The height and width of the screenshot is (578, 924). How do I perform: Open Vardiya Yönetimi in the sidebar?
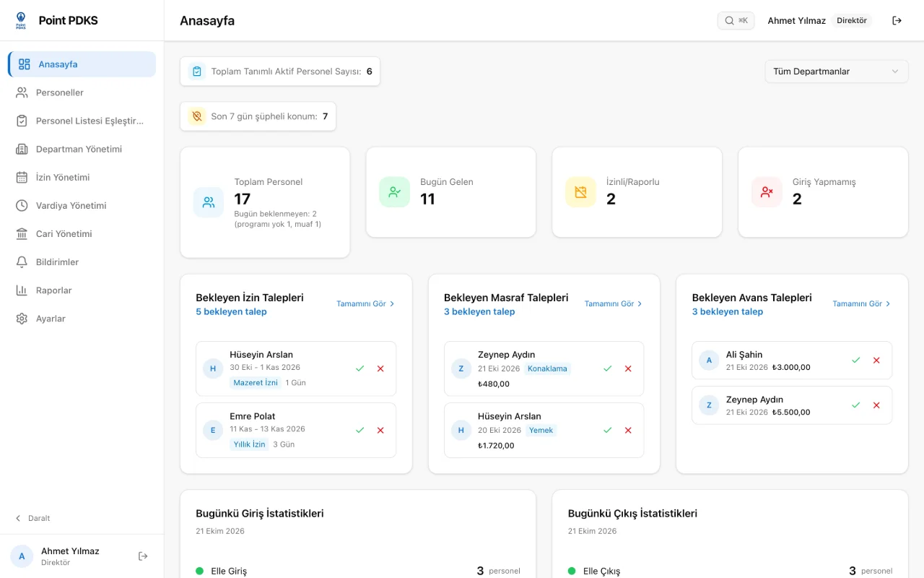click(82, 205)
